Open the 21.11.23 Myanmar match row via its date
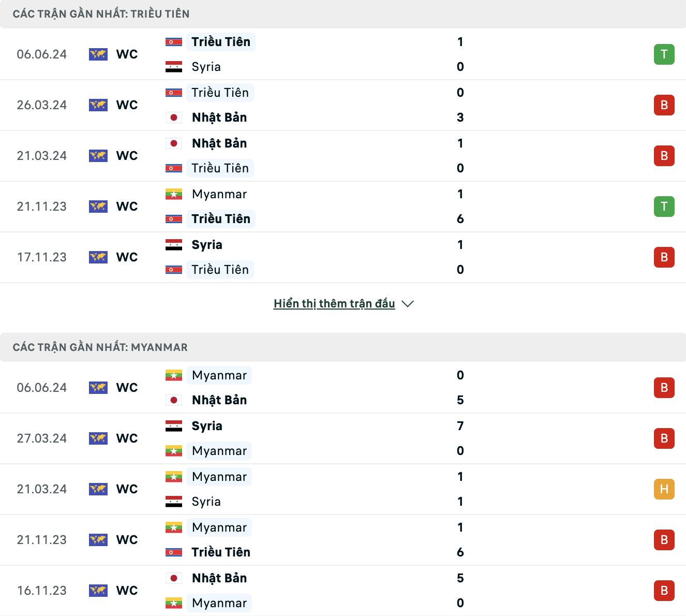 pyautogui.click(x=42, y=540)
